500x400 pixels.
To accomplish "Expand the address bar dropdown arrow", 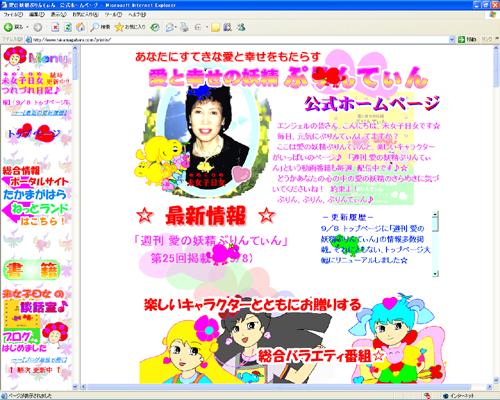I will pos(452,40).
